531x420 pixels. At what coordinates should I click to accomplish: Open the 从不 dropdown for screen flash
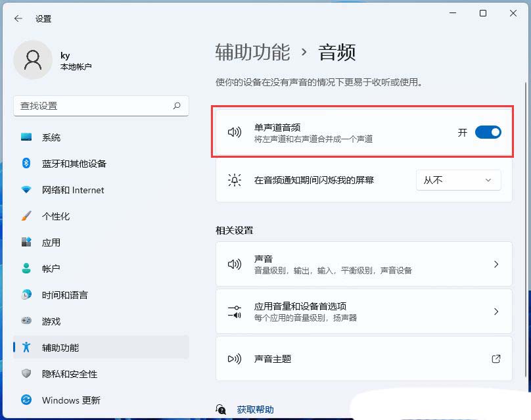click(458, 179)
